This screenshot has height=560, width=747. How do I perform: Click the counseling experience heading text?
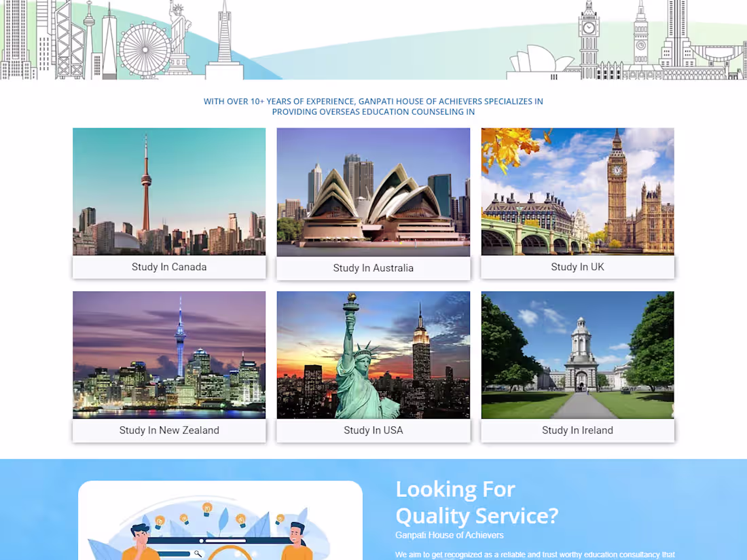373,106
